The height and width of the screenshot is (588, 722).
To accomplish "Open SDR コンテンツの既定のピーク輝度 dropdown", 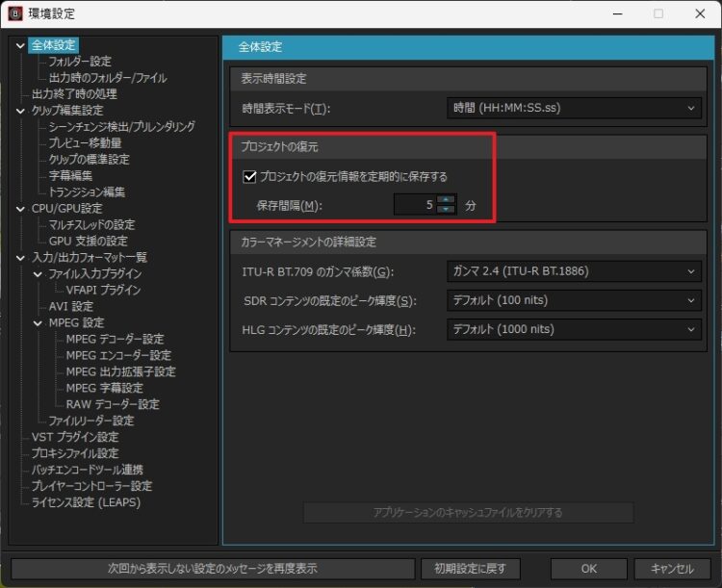I will (574, 300).
